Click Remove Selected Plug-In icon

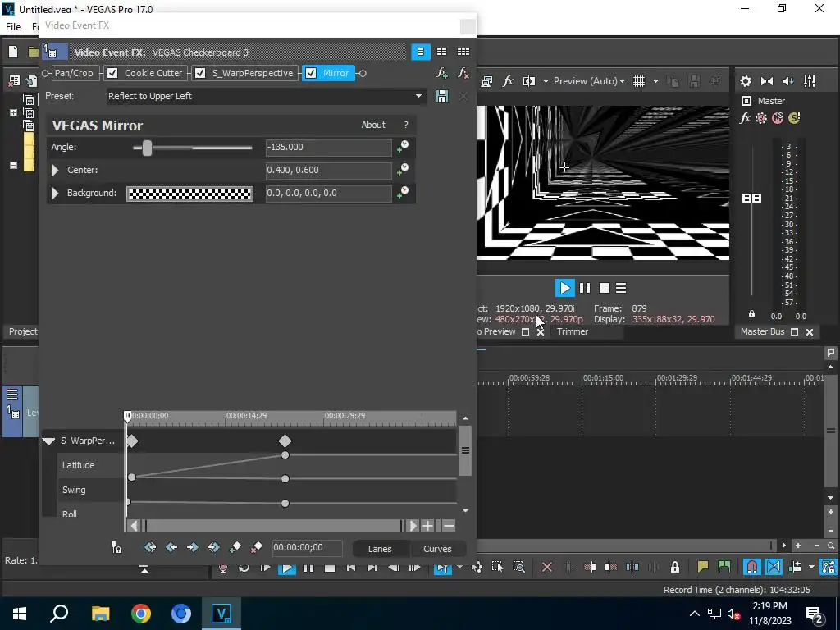(x=463, y=73)
